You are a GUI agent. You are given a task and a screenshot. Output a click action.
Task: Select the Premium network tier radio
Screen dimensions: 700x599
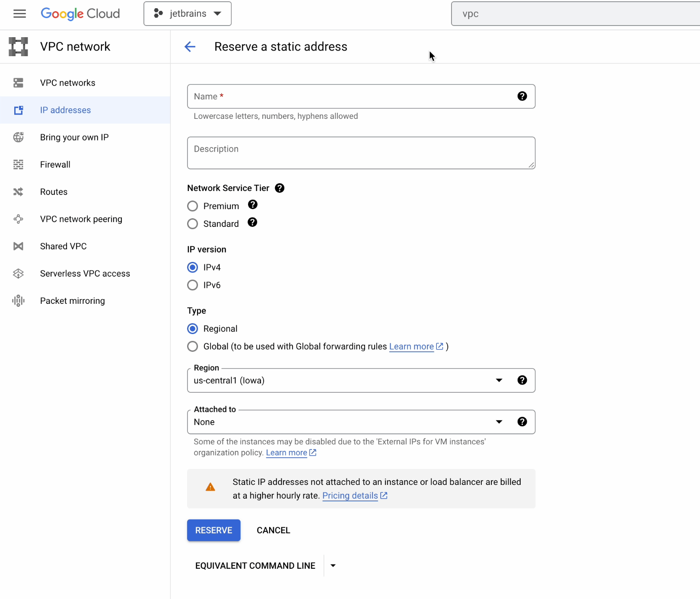click(x=193, y=206)
